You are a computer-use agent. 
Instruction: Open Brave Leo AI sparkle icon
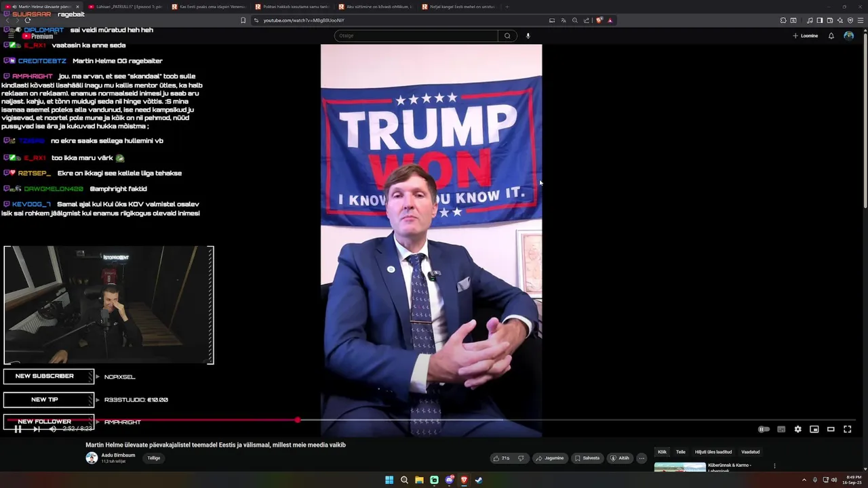point(840,20)
